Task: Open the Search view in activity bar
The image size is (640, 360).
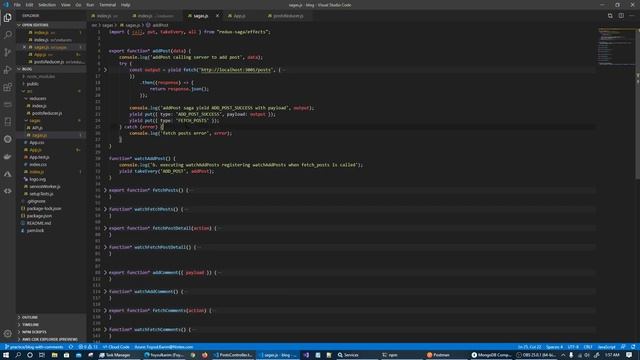Action: coord(7,35)
